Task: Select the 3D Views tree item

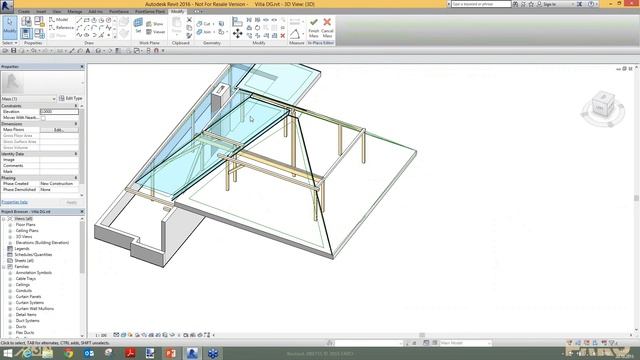Action: click(x=24, y=237)
